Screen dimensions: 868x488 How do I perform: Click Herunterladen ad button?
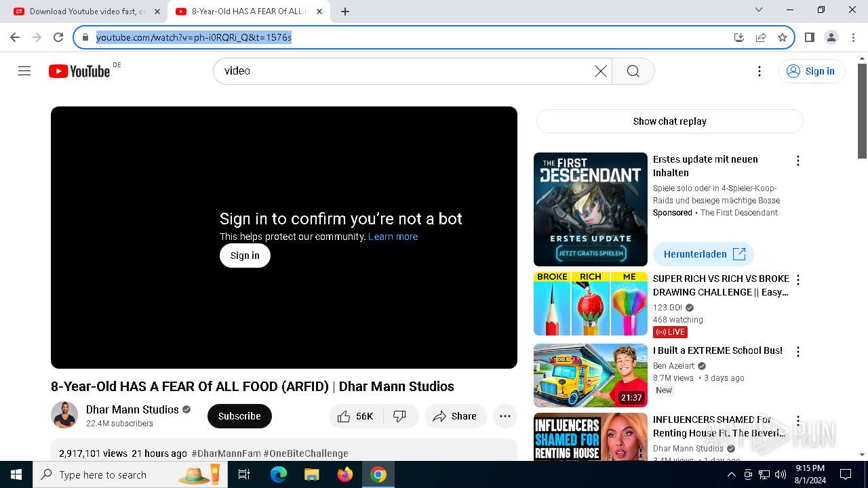[x=704, y=254]
